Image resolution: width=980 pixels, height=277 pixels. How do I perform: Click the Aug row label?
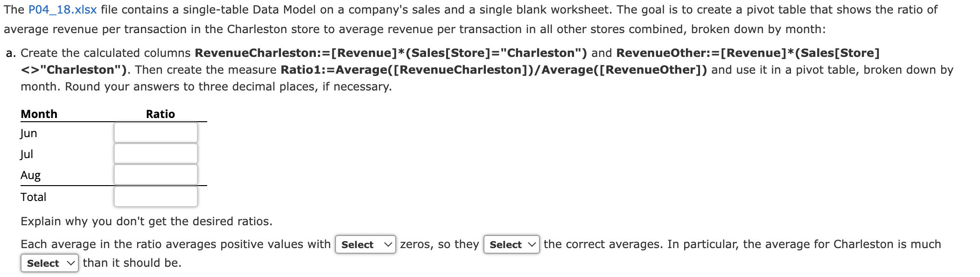(x=31, y=175)
